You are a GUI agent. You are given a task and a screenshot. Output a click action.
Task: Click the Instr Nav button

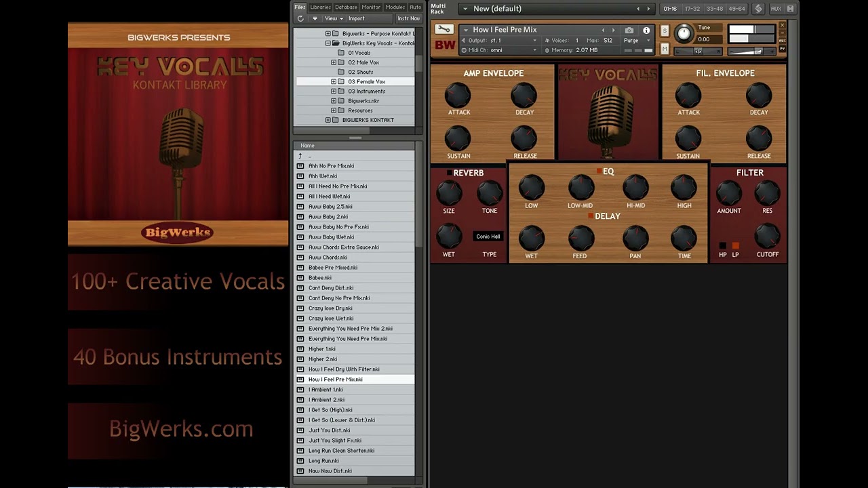click(408, 18)
